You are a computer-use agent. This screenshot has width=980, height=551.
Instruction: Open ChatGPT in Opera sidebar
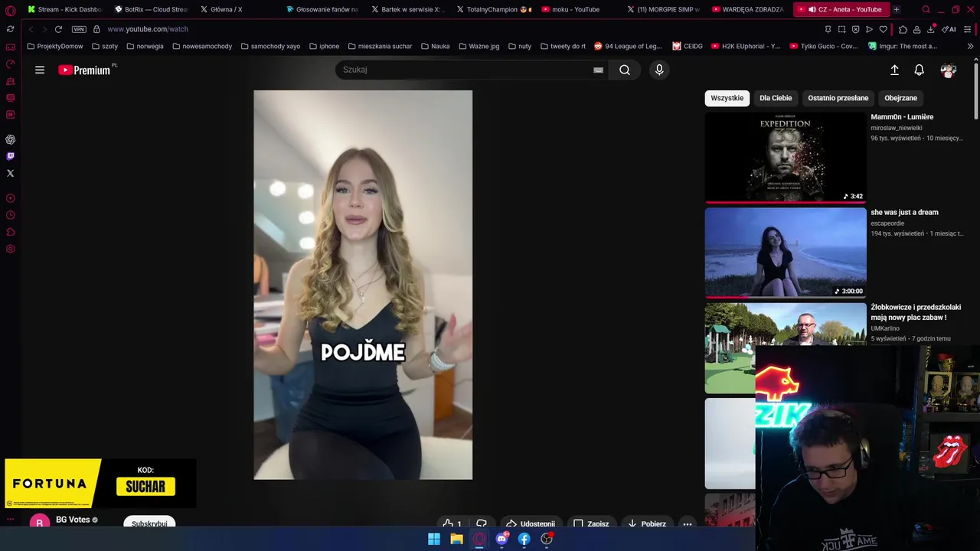click(10, 139)
